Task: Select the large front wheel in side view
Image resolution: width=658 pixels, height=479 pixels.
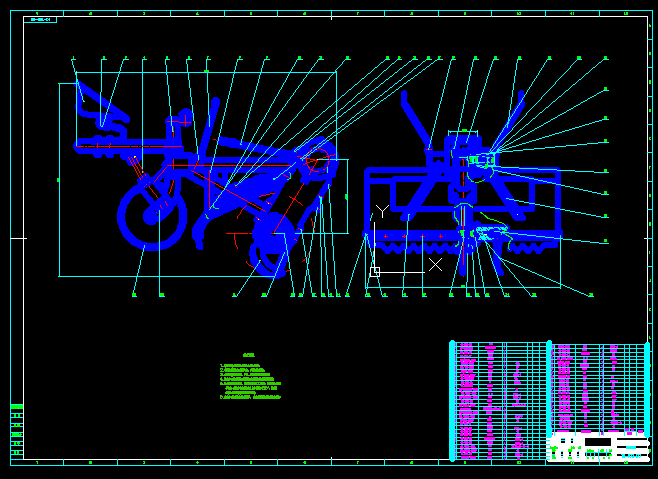Action: (152, 217)
